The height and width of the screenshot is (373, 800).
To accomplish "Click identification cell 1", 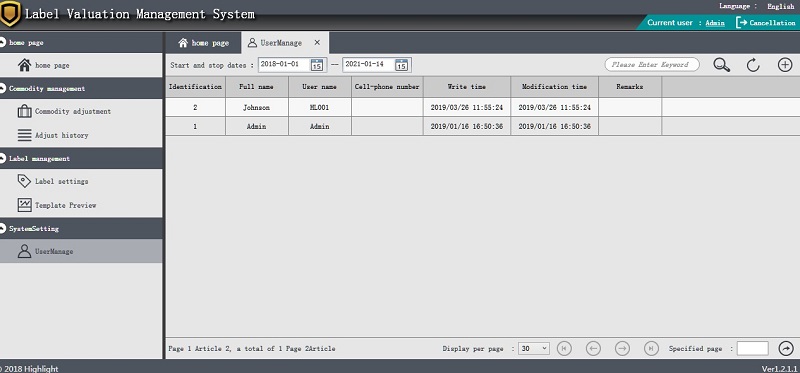I will click(195, 126).
